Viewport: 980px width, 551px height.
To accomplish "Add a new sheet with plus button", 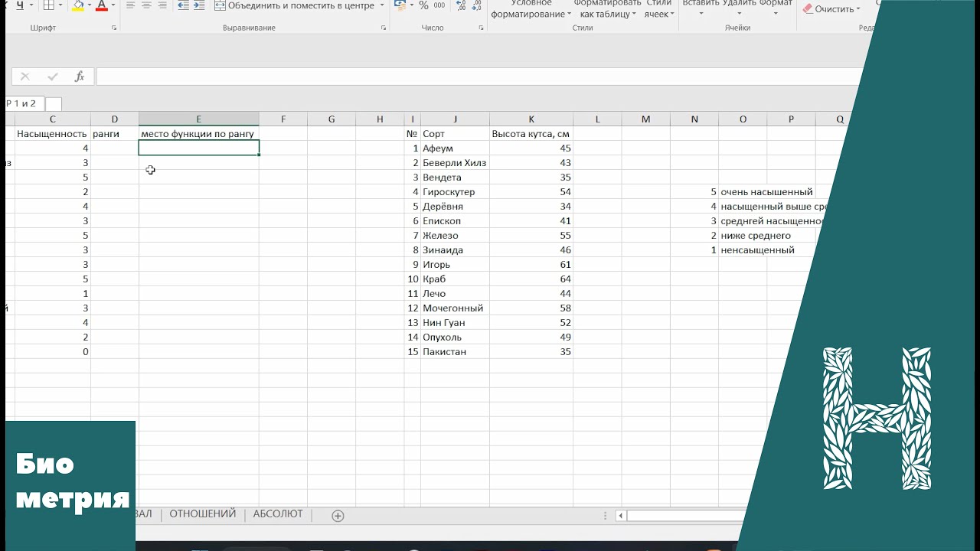I will tap(338, 516).
